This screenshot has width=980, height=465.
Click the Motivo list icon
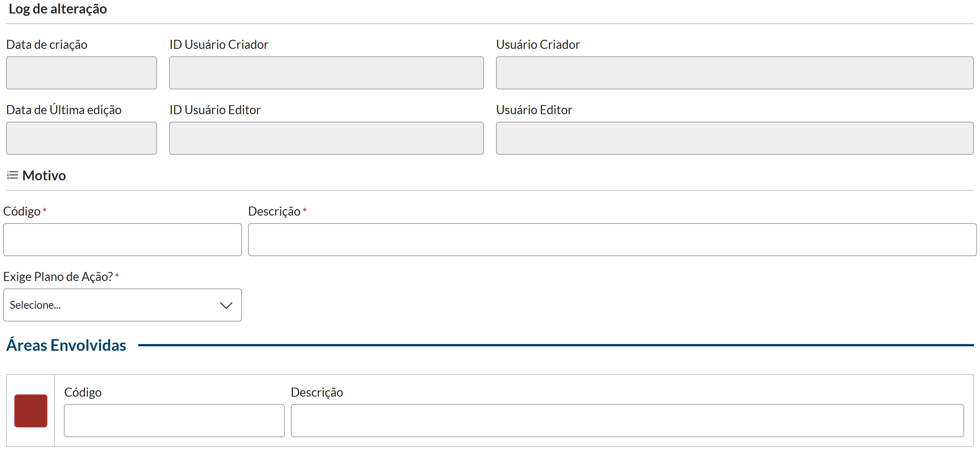click(12, 175)
